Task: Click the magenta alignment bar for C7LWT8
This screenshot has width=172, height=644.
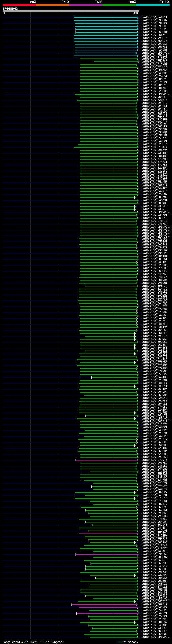Action: (107, 460)
